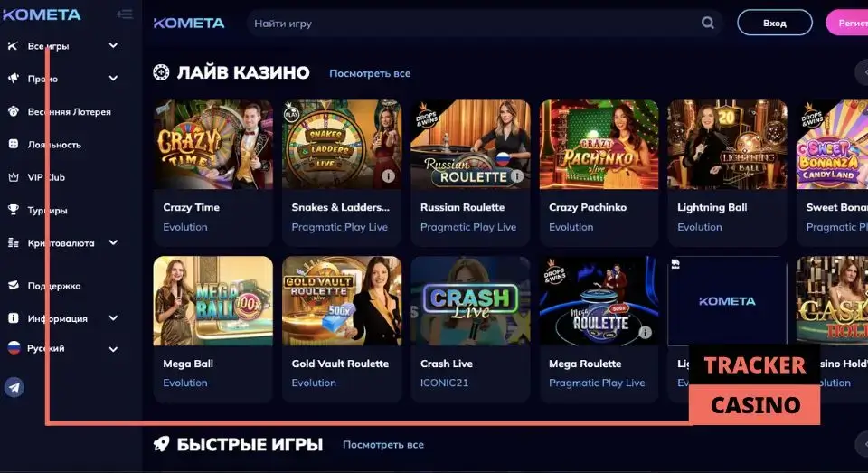The image size is (868, 473).
Task: Open the Crazy Time game thumbnail
Action: pos(213,145)
